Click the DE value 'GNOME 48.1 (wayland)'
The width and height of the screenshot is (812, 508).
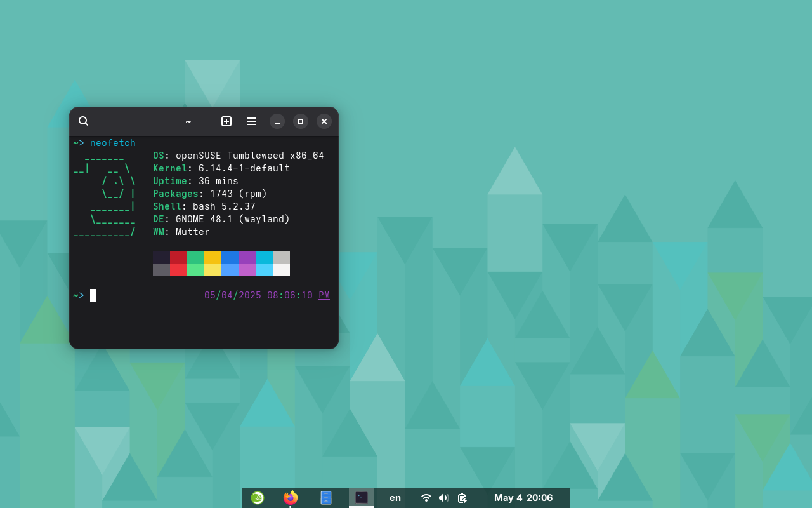[233, 219]
